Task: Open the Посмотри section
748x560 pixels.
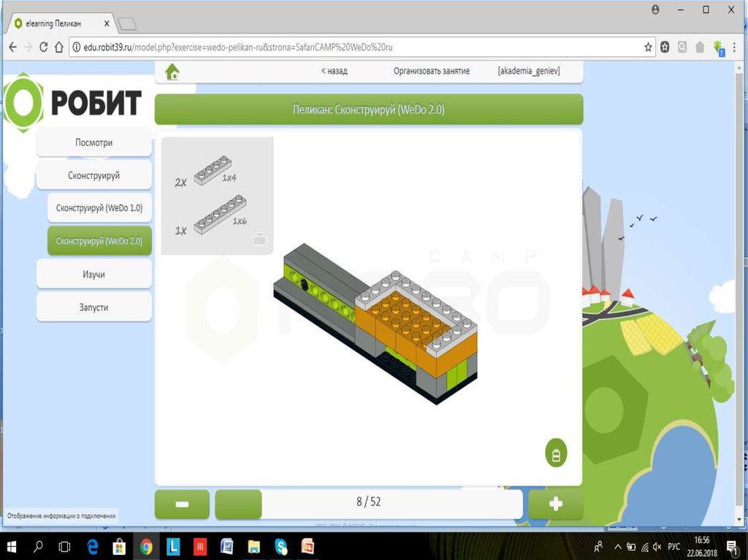Action: [93, 142]
